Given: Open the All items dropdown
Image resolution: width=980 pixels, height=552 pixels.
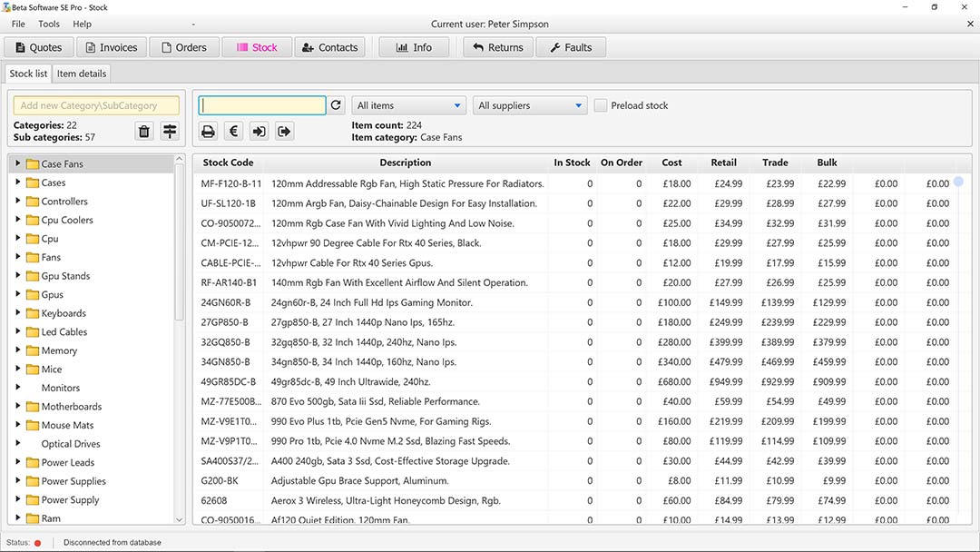Looking at the screenshot, I should (x=408, y=105).
